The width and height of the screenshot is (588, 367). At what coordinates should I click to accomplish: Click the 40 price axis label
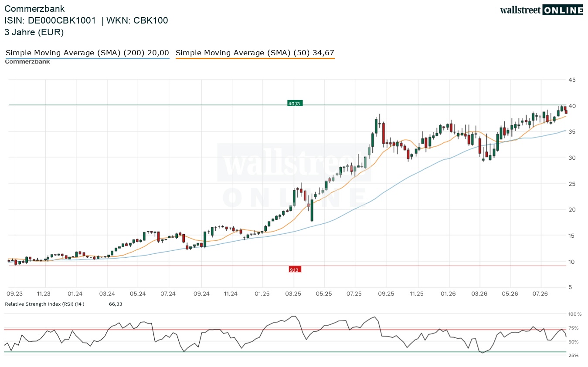(572, 106)
